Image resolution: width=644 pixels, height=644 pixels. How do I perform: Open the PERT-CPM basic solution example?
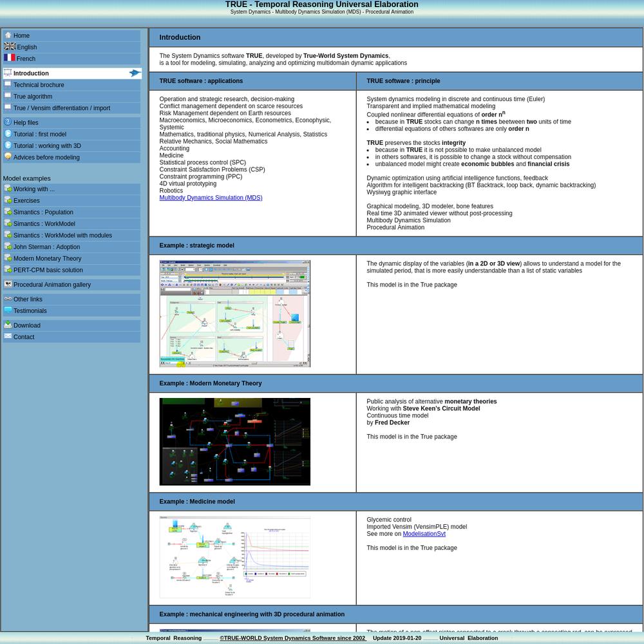click(71, 270)
